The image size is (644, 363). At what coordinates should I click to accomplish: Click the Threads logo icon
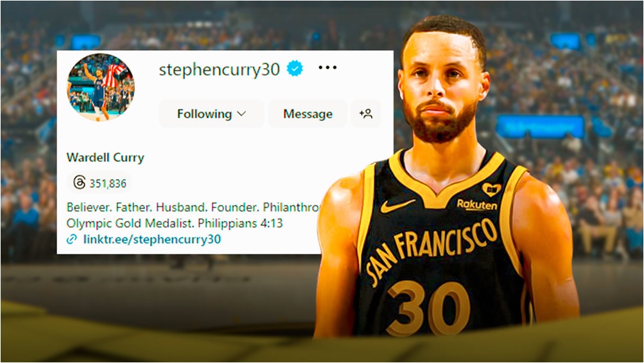(x=79, y=182)
